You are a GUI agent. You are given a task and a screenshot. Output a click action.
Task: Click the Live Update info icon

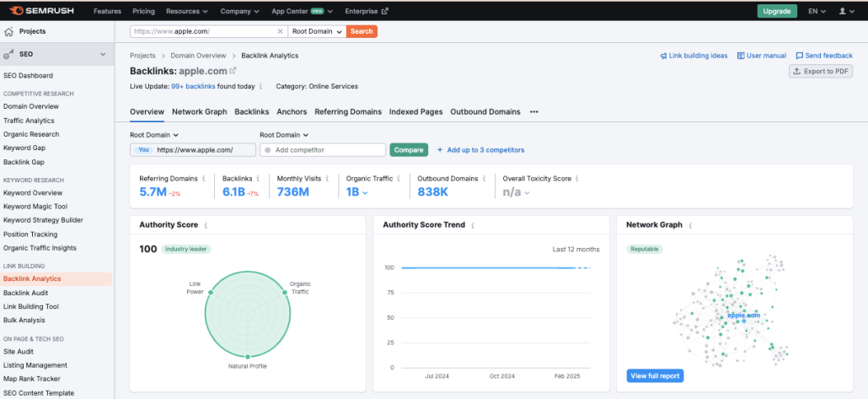tap(260, 86)
